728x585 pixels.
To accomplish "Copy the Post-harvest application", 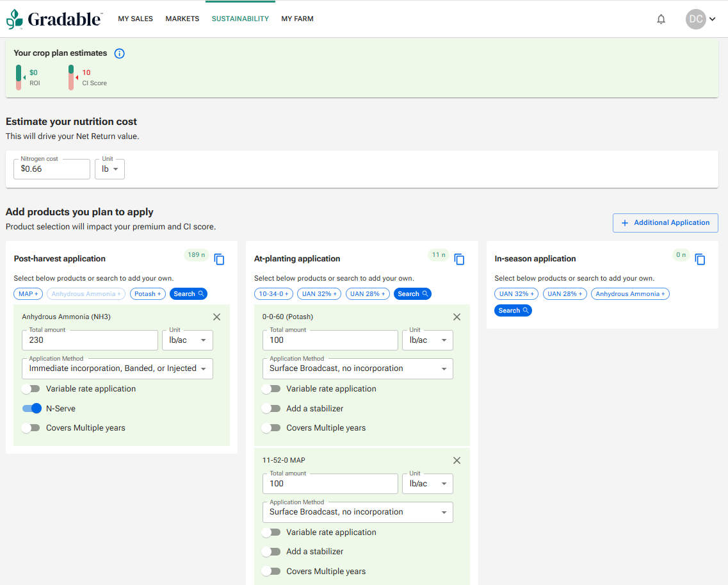I will point(219,260).
